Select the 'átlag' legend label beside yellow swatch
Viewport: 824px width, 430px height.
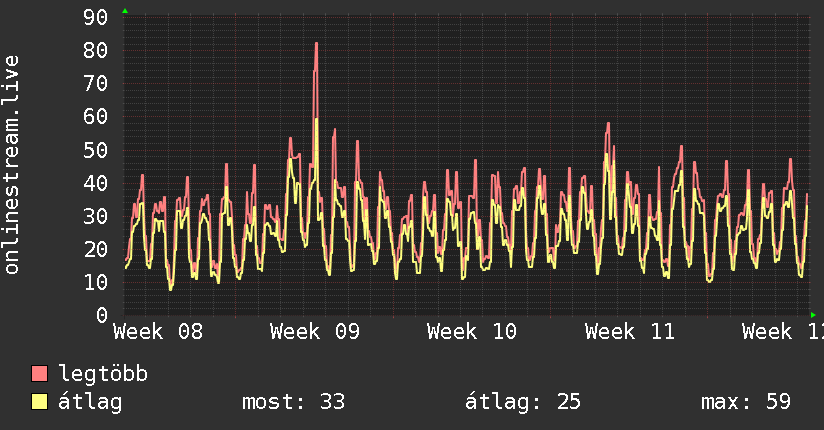(90, 403)
